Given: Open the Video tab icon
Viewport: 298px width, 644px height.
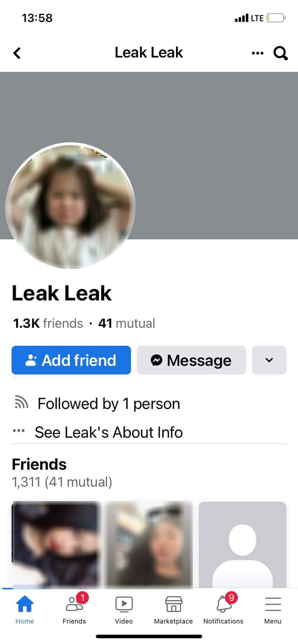Looking at the screenshot, I should 124,604.
